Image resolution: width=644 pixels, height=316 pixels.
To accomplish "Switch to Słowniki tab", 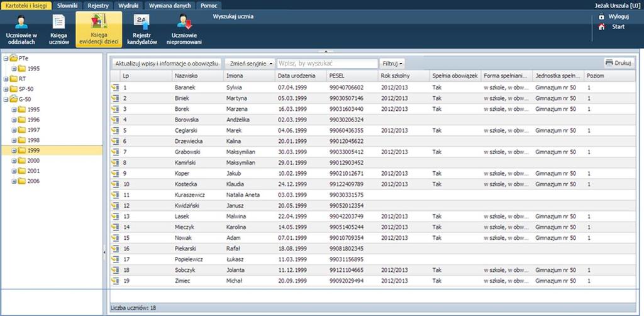I will tap(67, 6).
